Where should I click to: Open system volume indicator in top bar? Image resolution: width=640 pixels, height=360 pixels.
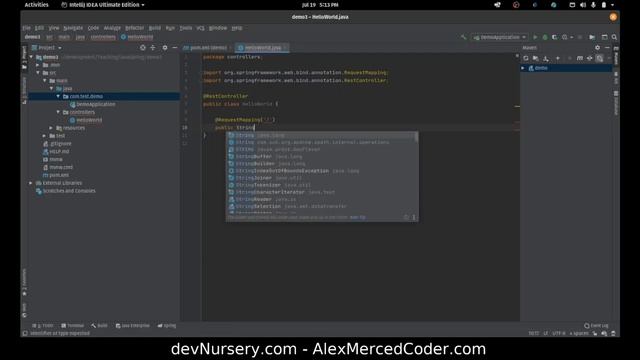coord(583,5)
